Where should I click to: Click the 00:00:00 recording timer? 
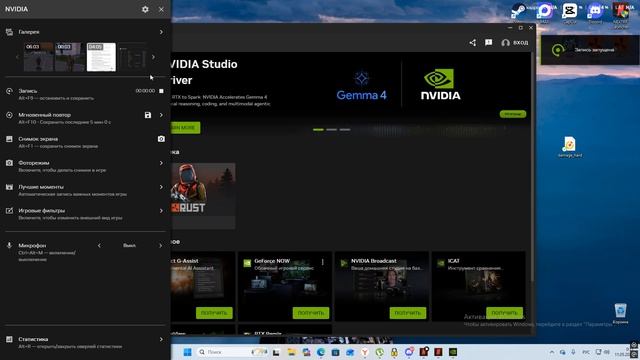tap(145, 91)
